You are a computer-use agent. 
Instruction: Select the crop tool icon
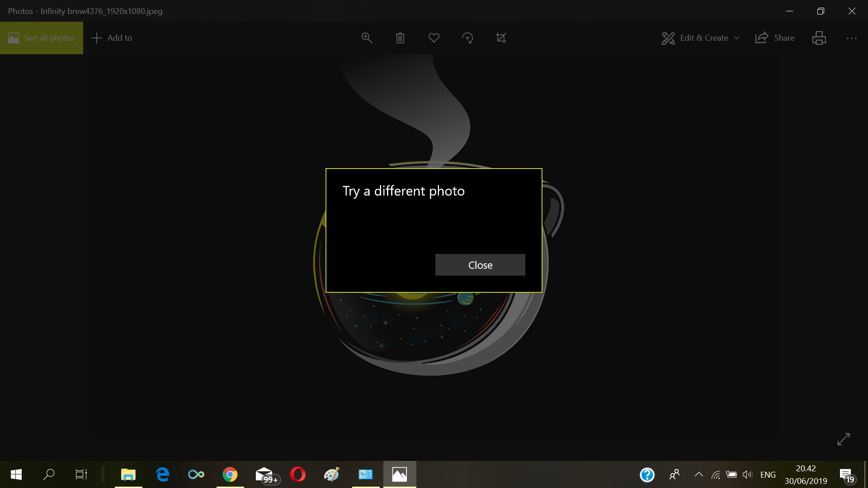[501, 38]
